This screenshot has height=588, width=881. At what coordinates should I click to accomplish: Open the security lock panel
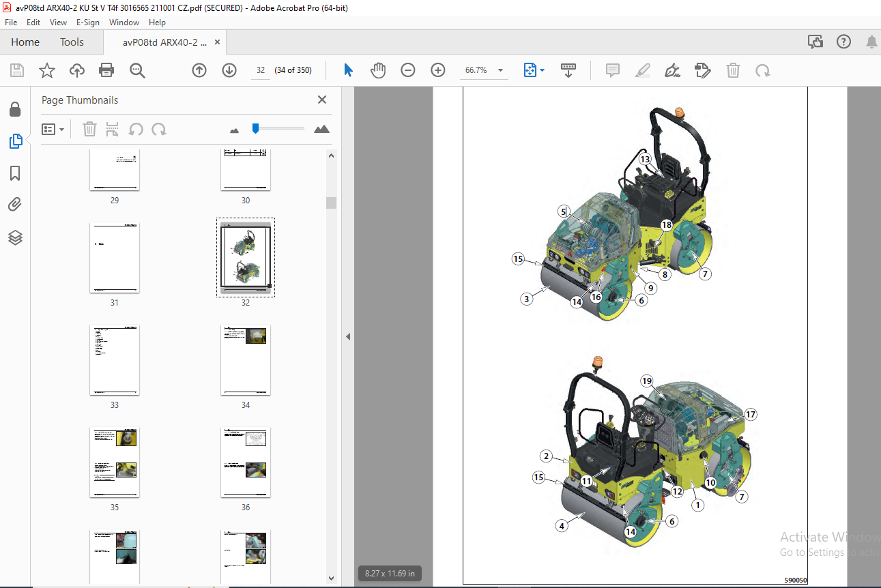click(15, 110)
